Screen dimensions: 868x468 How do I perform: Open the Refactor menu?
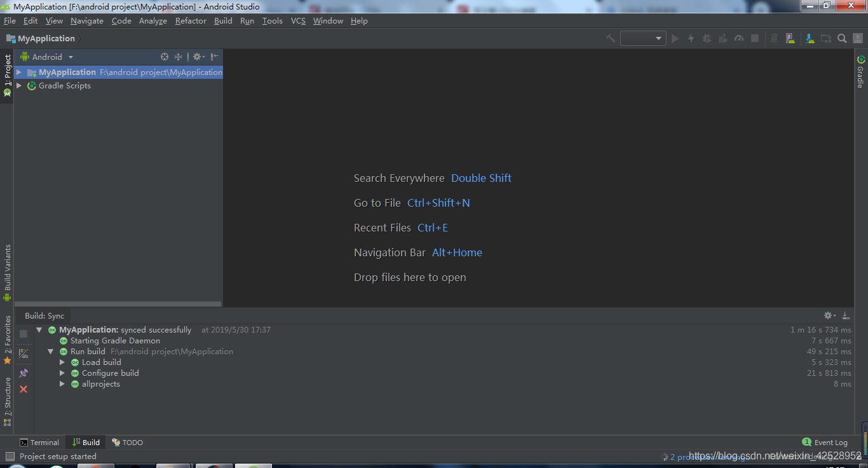click(x=191, y=21)
